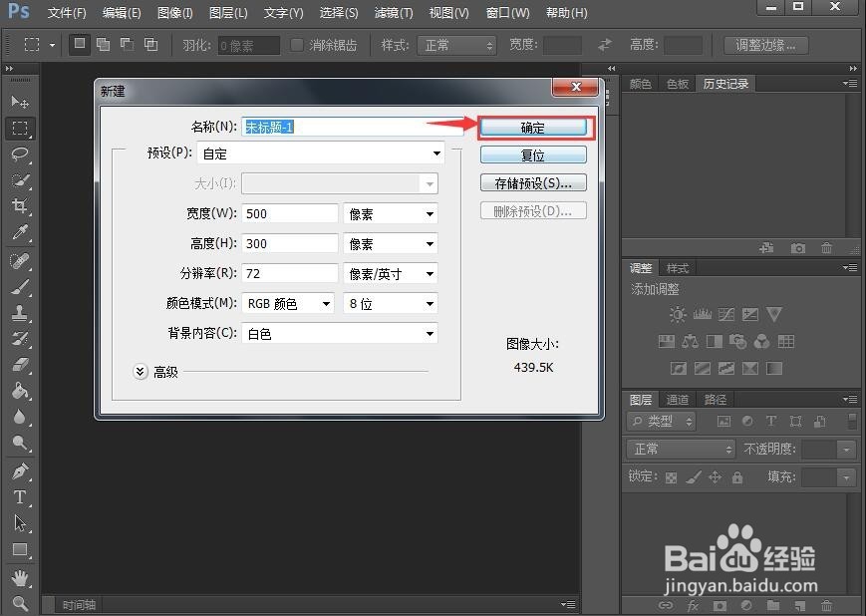866x616 pixels.
Task: Click New selection mode icon
Action: (x=80, y=44)
